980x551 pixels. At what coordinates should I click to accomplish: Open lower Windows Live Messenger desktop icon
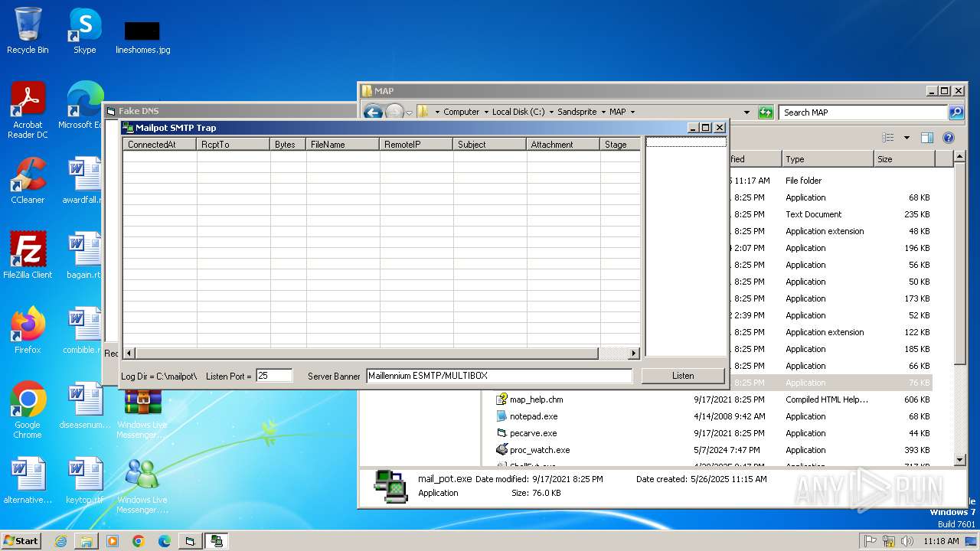tap(142, 485)
